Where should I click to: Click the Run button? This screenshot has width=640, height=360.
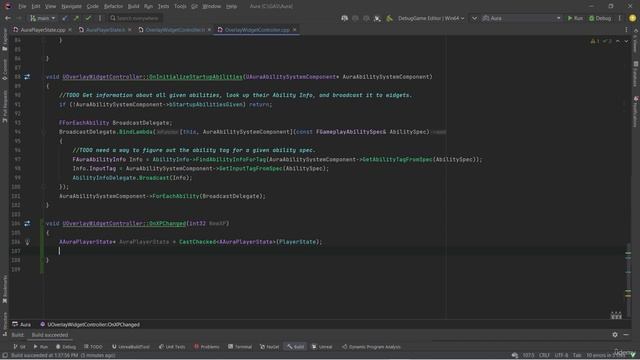(575, 18)
